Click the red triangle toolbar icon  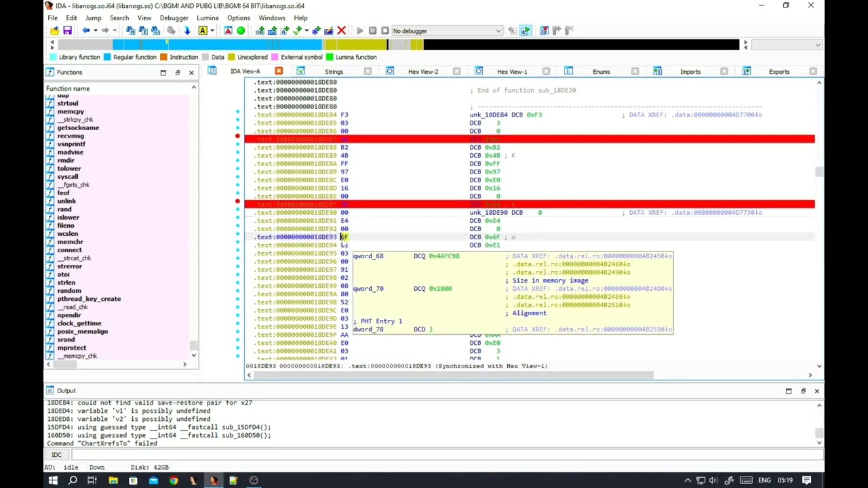[228, 30]
